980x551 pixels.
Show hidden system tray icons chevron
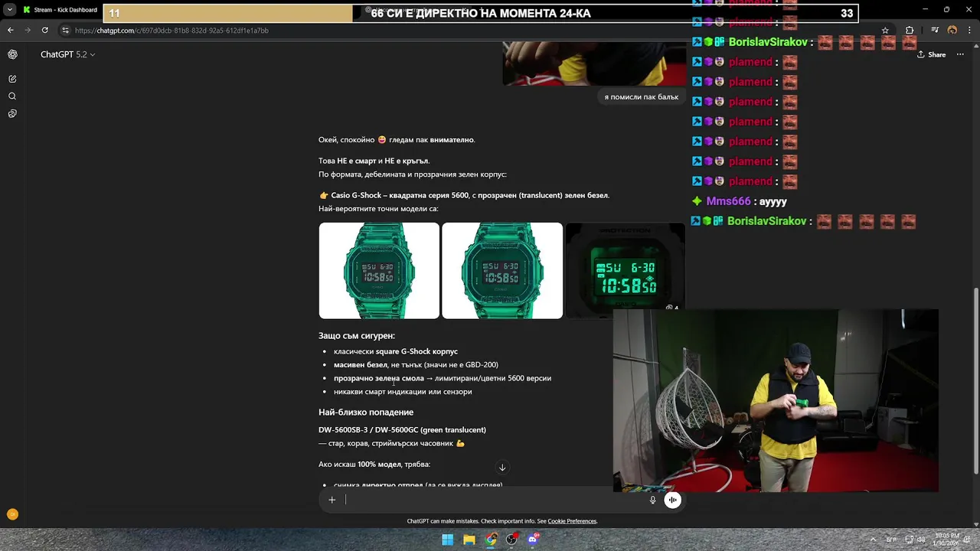(873, 540)
